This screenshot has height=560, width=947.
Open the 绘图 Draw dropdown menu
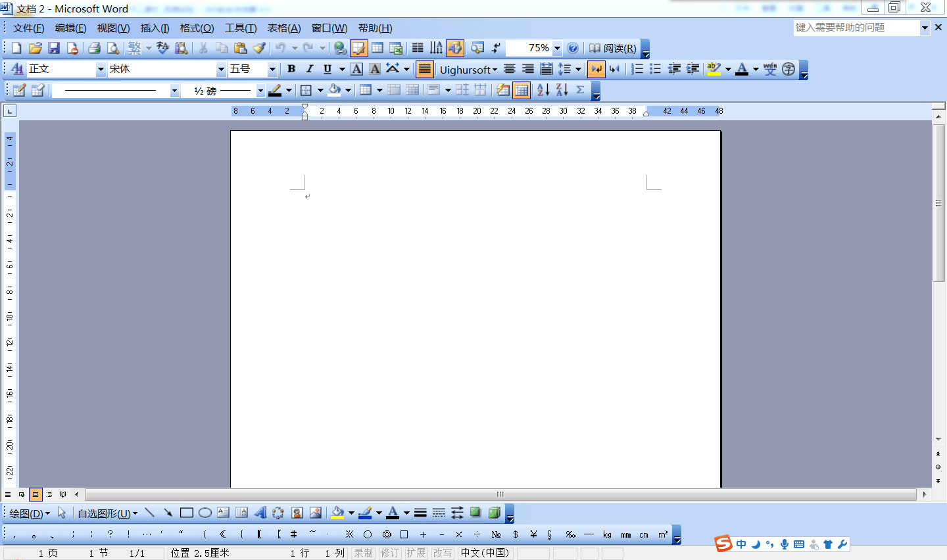(30, 513)
